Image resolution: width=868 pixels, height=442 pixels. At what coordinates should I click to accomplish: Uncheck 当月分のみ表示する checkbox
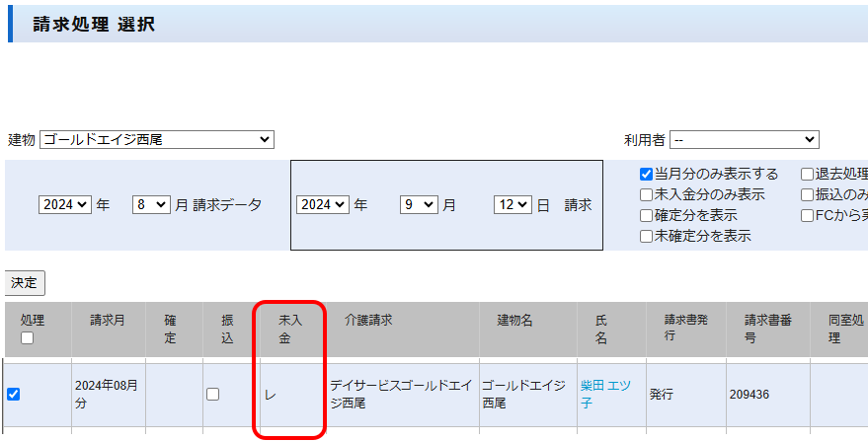[x=646, y=175]
